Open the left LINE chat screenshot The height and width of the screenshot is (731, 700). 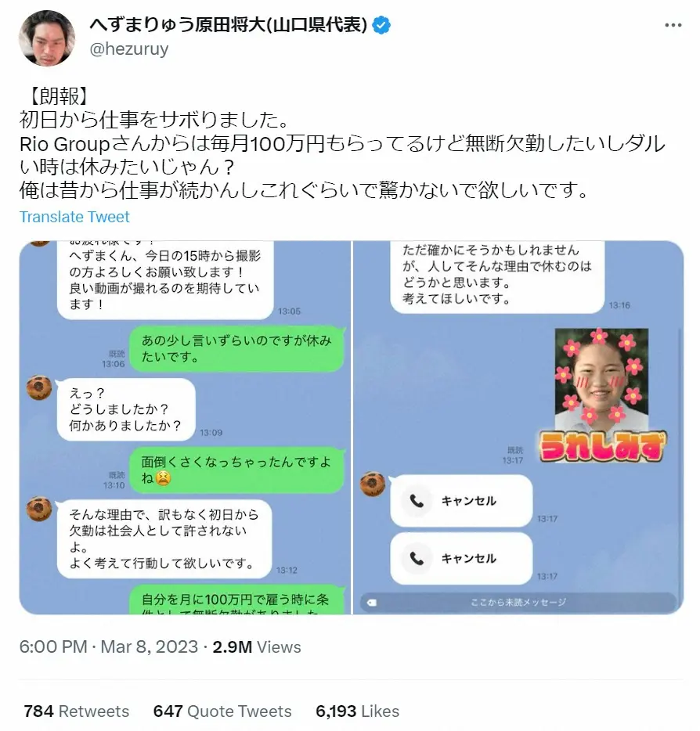click(x=185, y=427)
